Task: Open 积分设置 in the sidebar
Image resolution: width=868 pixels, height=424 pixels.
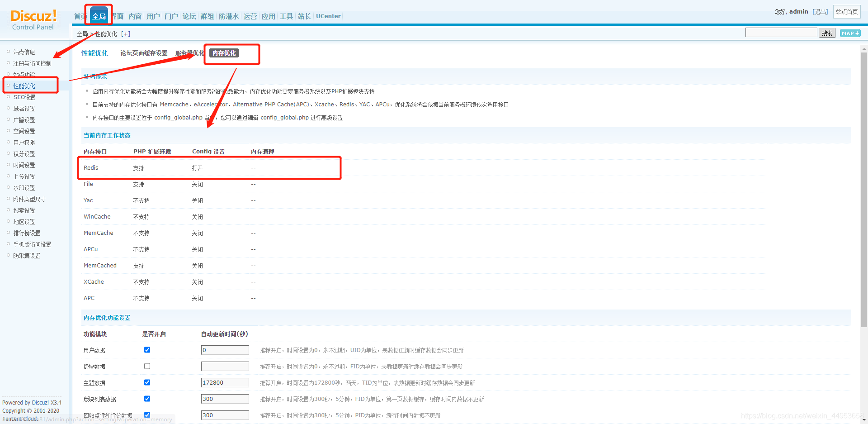Action: [x=24, y=154]
